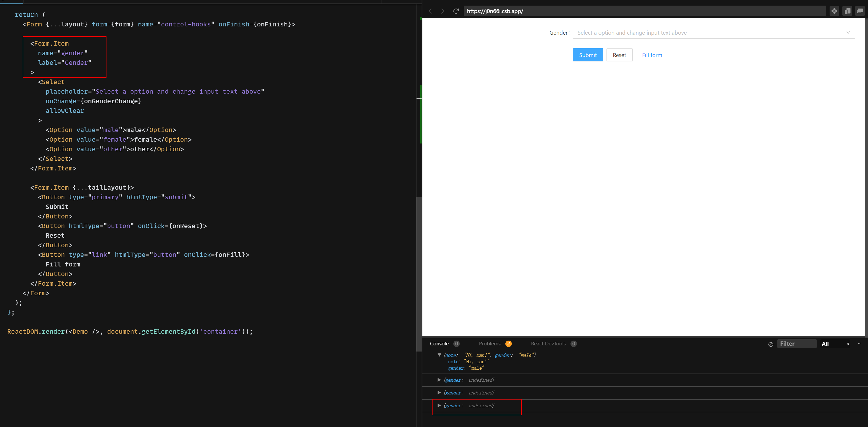Collapse the expanded note gender log entry
The height and width of the screenshot is (427, 868).
(439, 355)
